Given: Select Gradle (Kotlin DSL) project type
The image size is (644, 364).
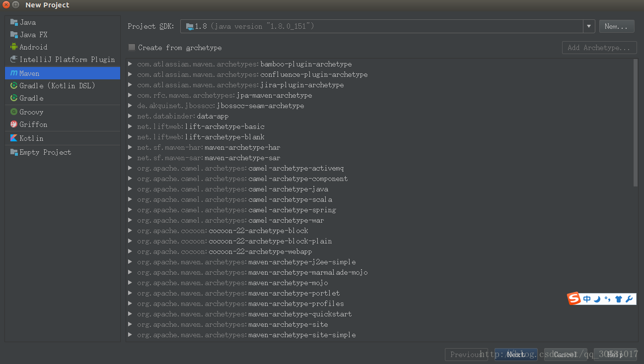Looking at the screenshot, I should 63,86.
